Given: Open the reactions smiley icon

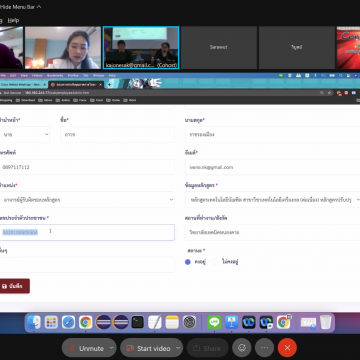Looking at the screenshot, I should click(242, 348).
